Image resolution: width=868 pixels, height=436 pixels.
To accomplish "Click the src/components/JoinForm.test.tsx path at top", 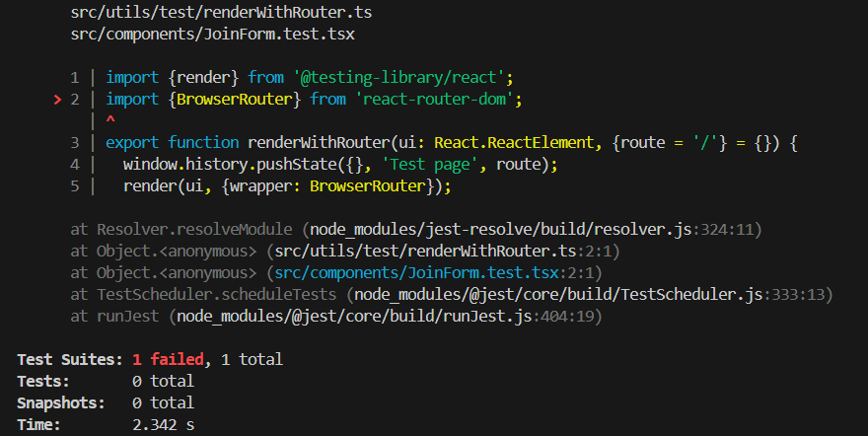I will coord(213,35).
